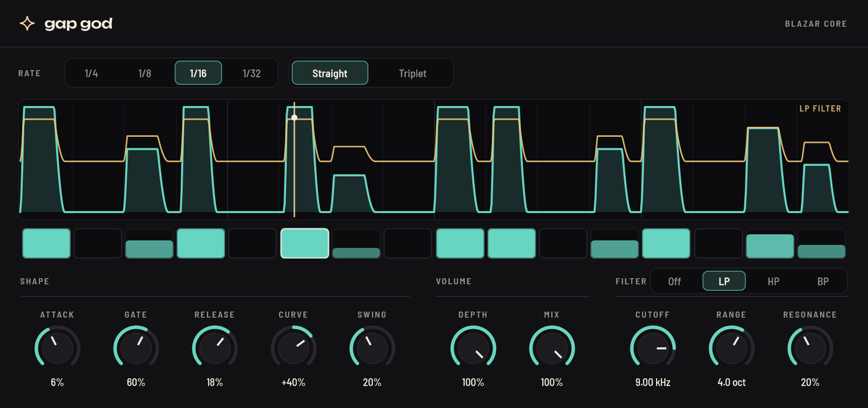868x408 pixels.
Task: Activate the empty step 5 pad
Action: [252, 243]
